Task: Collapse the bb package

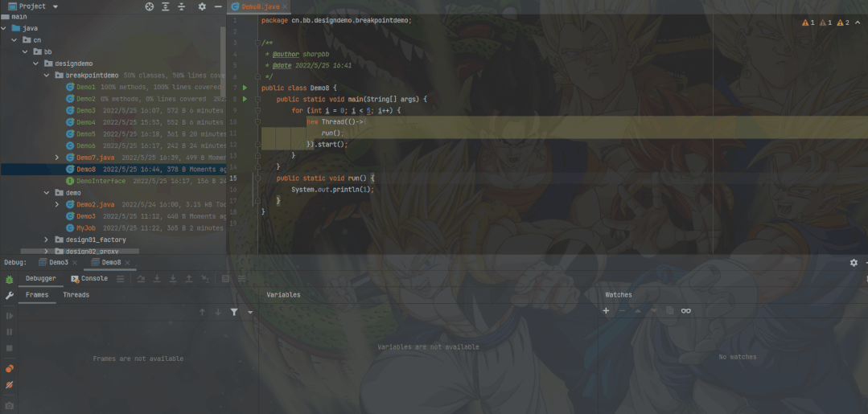Action: click(25, 52)
